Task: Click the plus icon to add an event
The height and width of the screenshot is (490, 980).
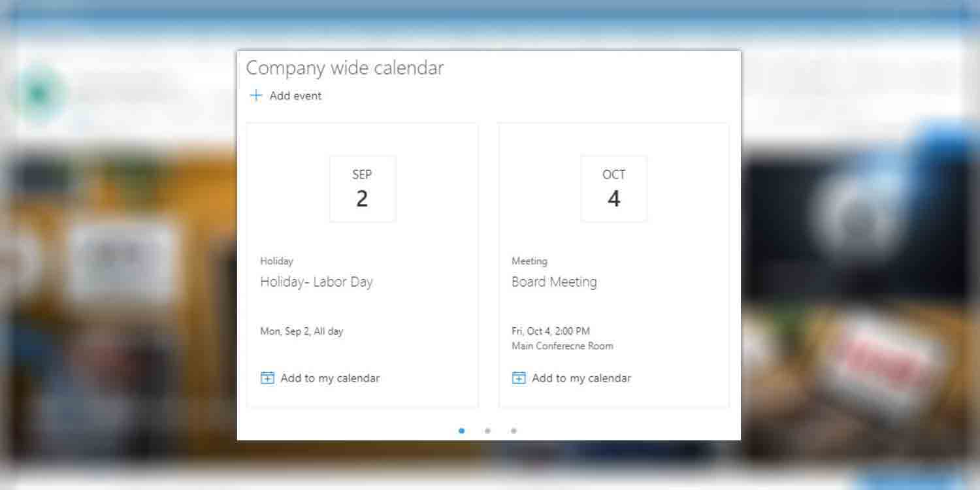Action: 255,95
